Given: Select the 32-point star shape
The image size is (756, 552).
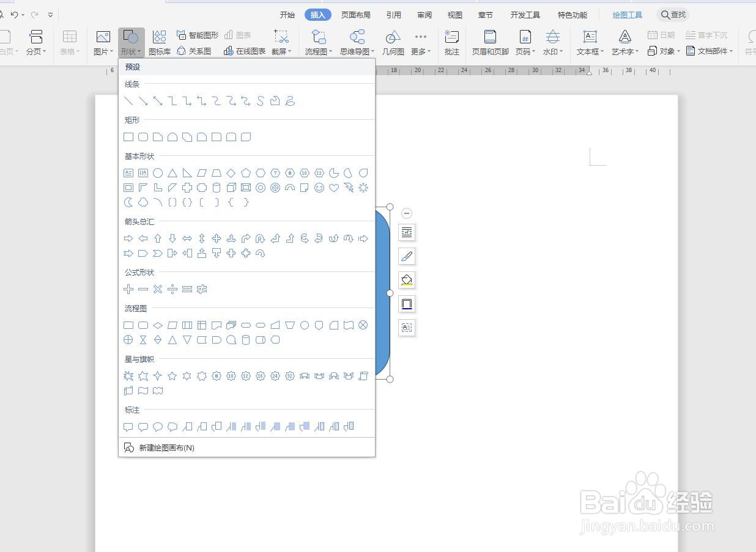Looking at the screenshot, I should pos(290,376).
